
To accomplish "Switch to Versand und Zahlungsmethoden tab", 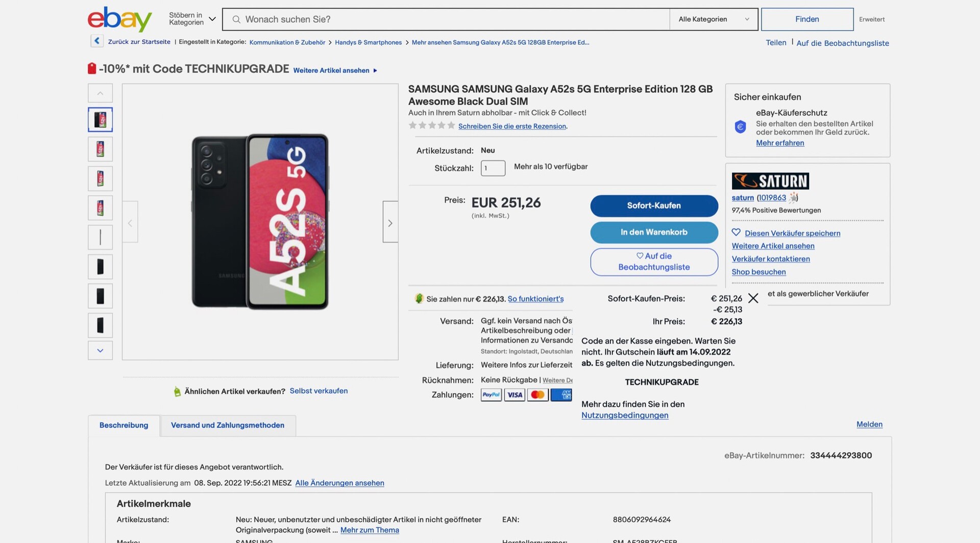I will (228, 426).
